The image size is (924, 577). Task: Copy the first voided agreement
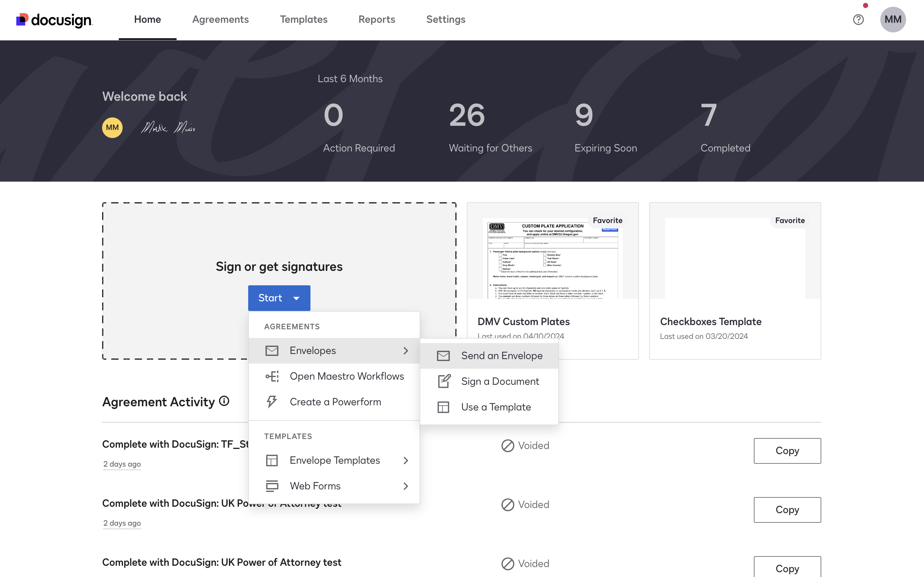[x=787, y=451]
